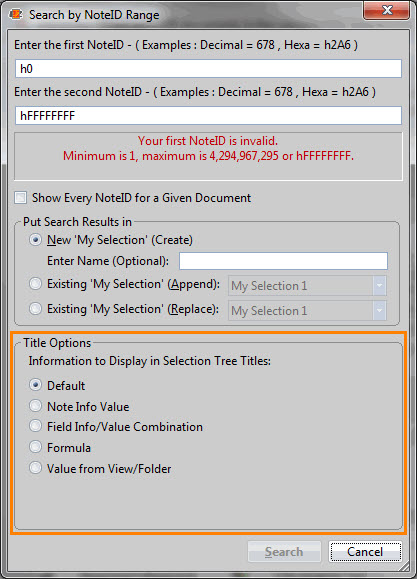
Task: Click the app icon in title bar
Action: click(x=15, y=14)
